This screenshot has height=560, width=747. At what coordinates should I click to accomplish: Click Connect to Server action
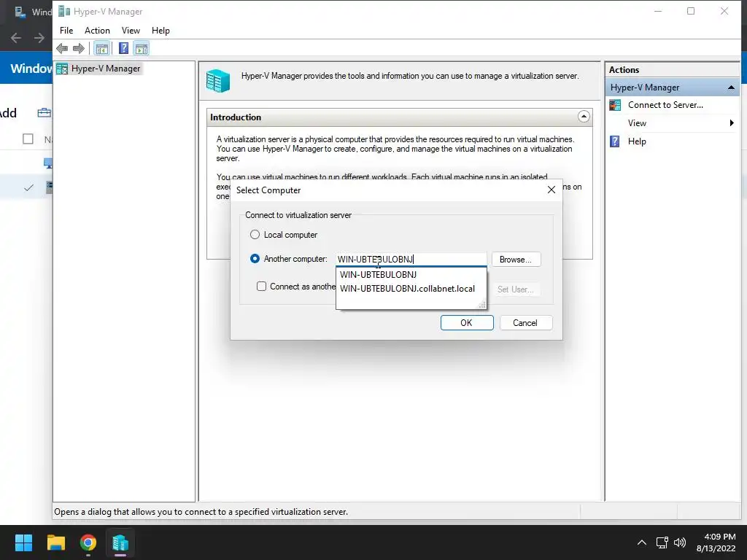click(x=665, y=105)
